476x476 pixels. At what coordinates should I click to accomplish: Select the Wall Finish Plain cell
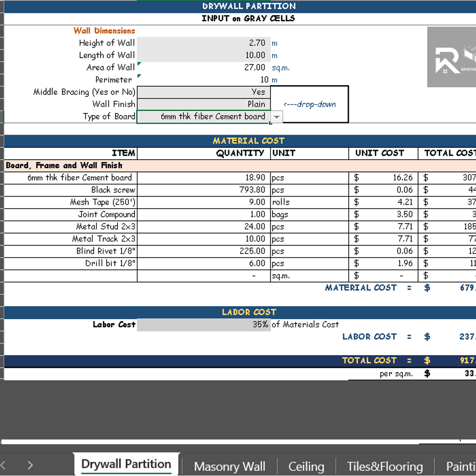[x=203, y=104]
